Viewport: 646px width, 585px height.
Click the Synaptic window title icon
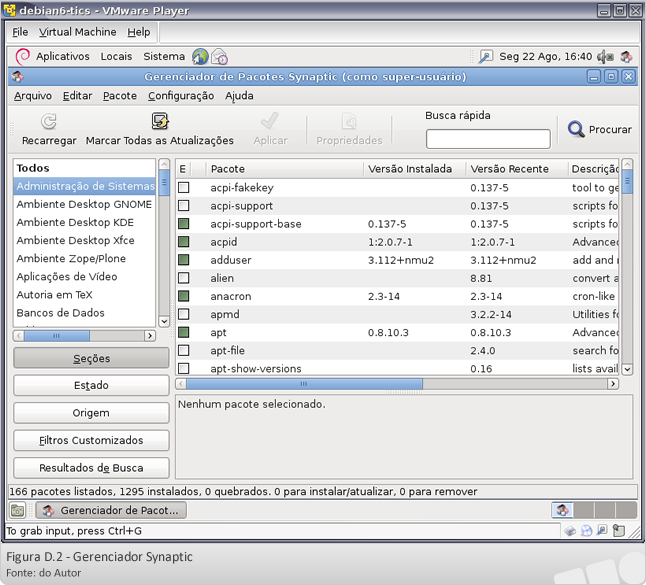[x=17, y=77]
